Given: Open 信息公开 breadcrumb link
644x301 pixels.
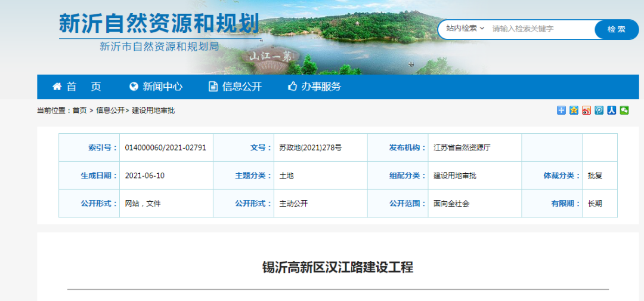Looking at the screenshot, I should 110,110.
